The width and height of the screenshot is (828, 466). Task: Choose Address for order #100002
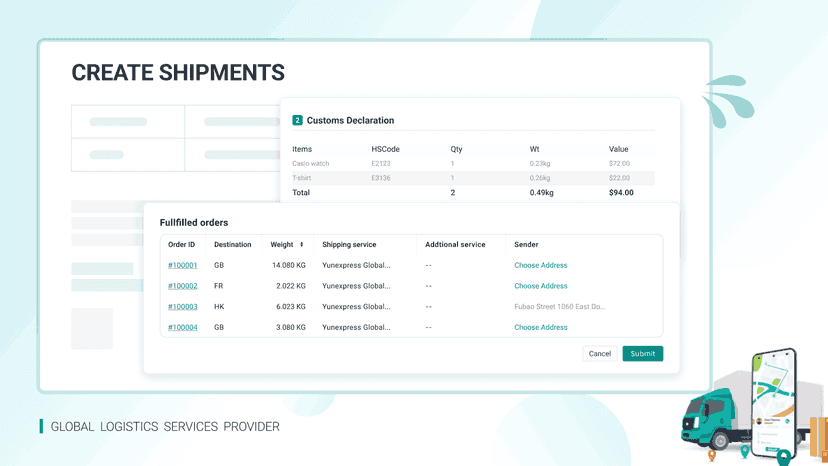click(540, 286)
